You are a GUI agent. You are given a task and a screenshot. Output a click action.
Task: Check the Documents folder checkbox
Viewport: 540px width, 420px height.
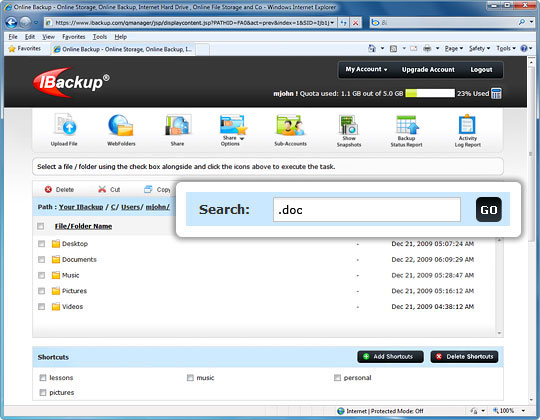pyautogui.click(x=41, y=260)
